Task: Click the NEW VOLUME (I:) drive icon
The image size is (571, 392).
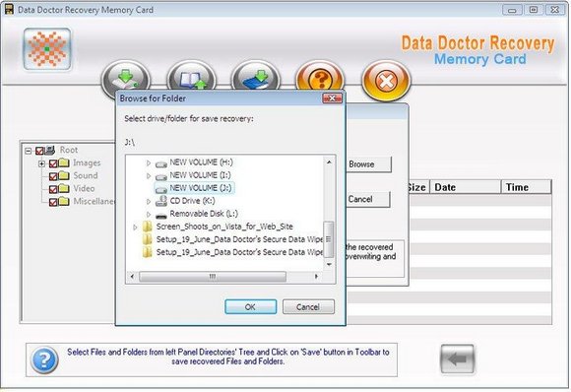Action: (x=160, y=176)
